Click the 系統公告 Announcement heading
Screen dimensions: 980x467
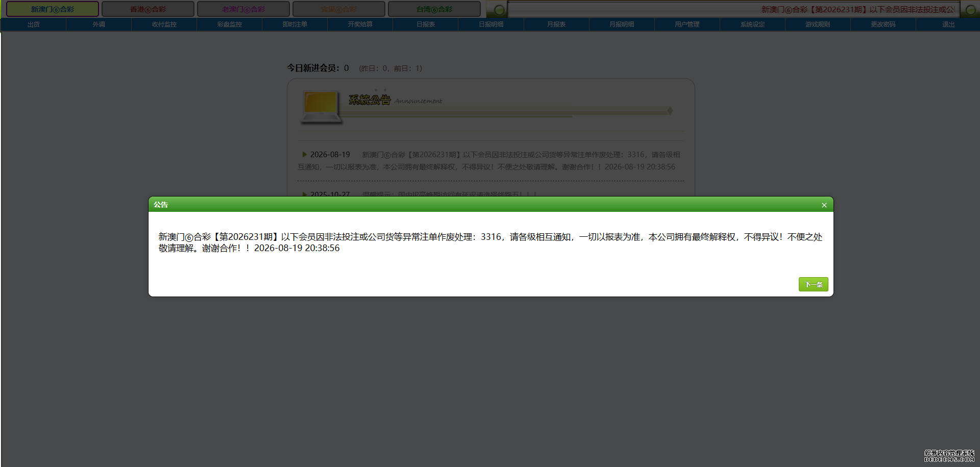tap(395, 100)
